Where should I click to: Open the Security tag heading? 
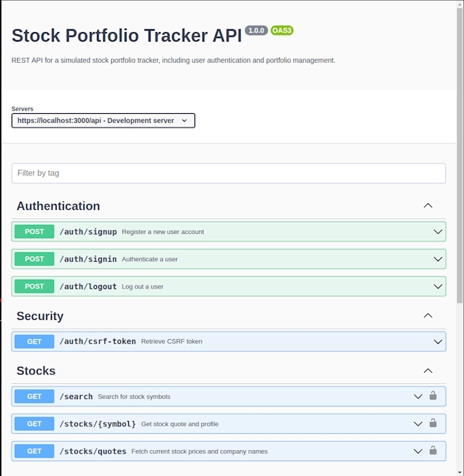point(40,316)
